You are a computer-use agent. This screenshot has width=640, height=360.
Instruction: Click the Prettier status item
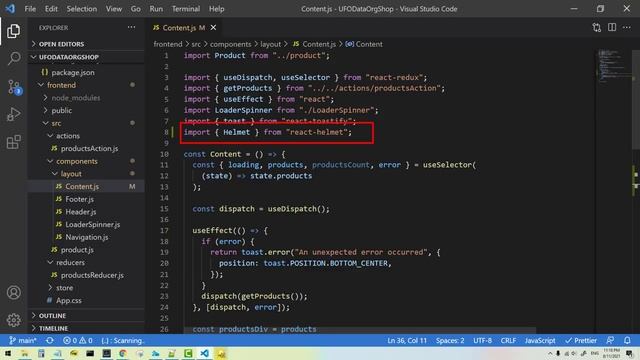tap(581, 340)
